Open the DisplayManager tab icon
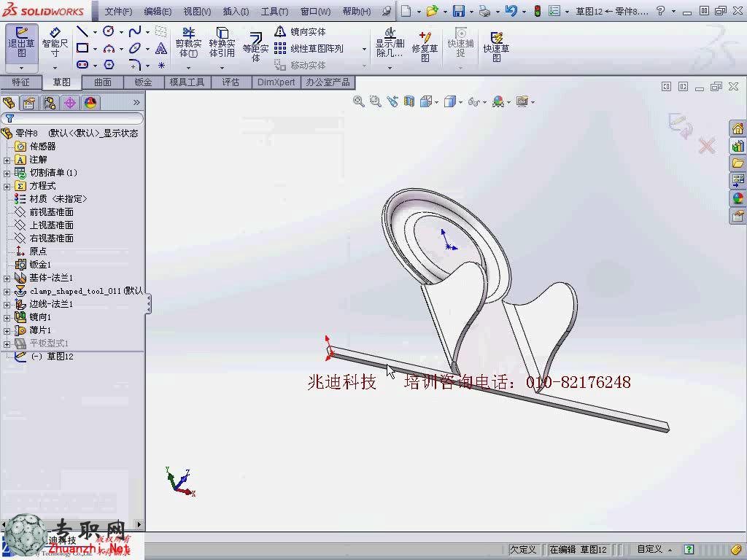747x560 pixels. (x=90, y=102)
